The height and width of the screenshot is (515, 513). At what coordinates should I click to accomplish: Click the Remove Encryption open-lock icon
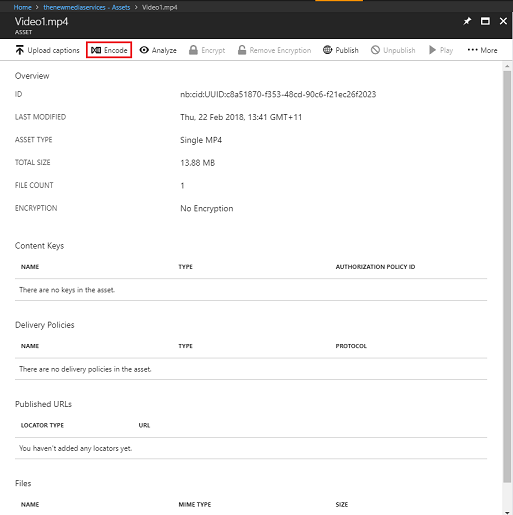point(242,50)
